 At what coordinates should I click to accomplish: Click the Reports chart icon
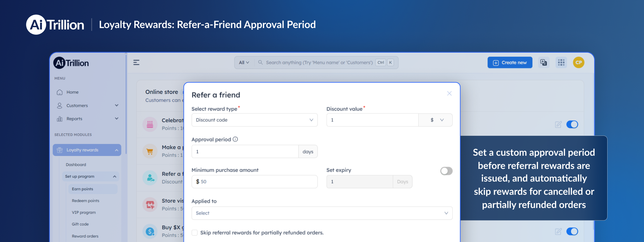pyautogui.click(x=59, y=119)
